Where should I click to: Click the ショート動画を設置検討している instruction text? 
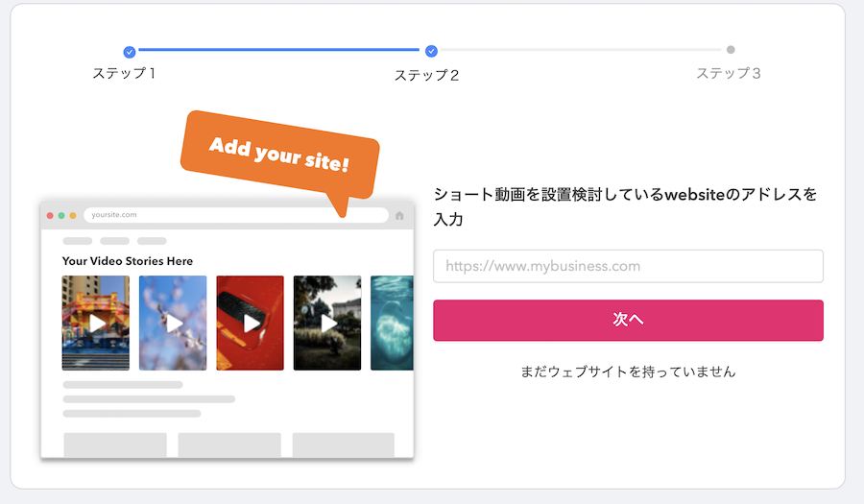tap(625, 206)
